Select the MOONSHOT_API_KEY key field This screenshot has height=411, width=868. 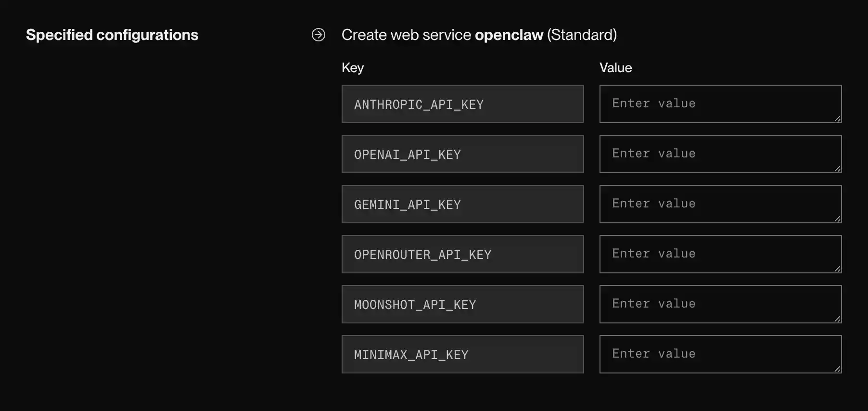tap(463, 304)
